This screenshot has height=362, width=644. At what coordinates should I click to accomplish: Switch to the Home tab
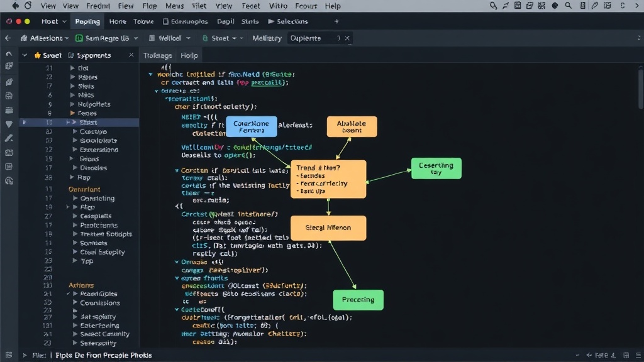[x=118, y=21]
